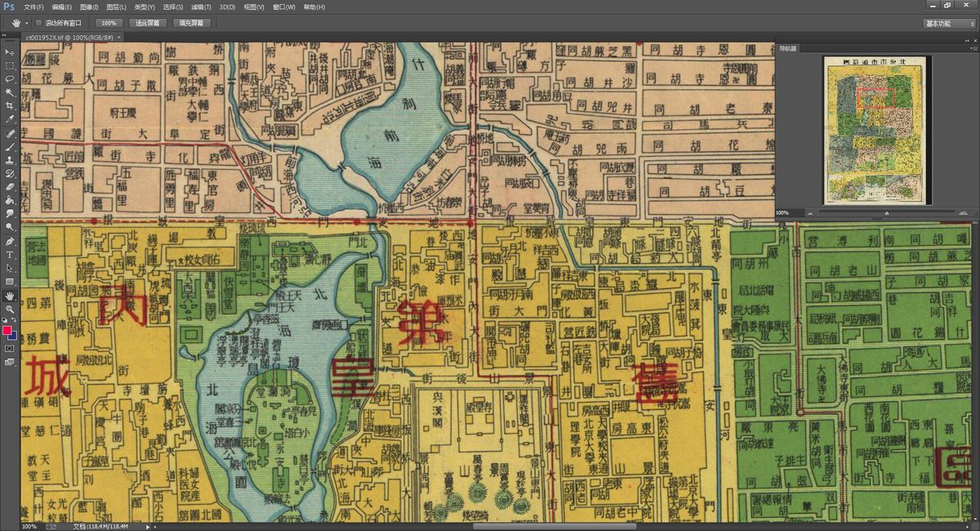The image size is (980, 531).
Task: Click the Navigator zoom slider handle
Action: coord(887,214)
